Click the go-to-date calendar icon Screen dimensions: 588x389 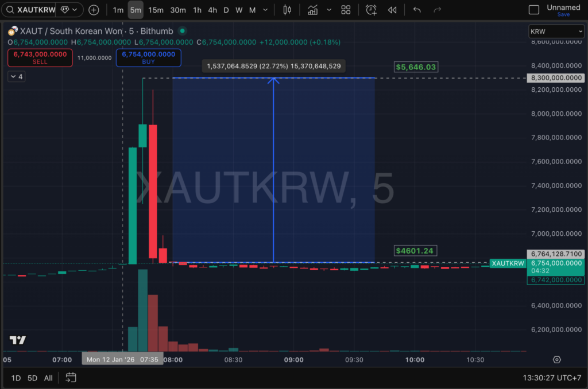click(x=71, y=378)
